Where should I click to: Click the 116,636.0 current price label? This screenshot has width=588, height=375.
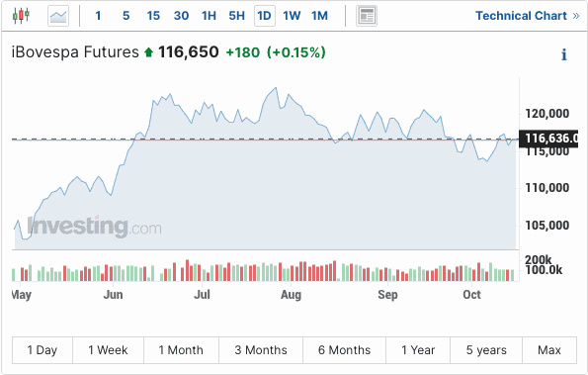tap(548, 139)
